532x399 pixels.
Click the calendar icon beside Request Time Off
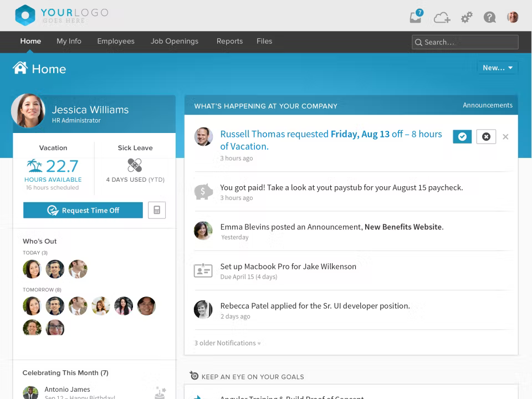click(x=157, y=210)
